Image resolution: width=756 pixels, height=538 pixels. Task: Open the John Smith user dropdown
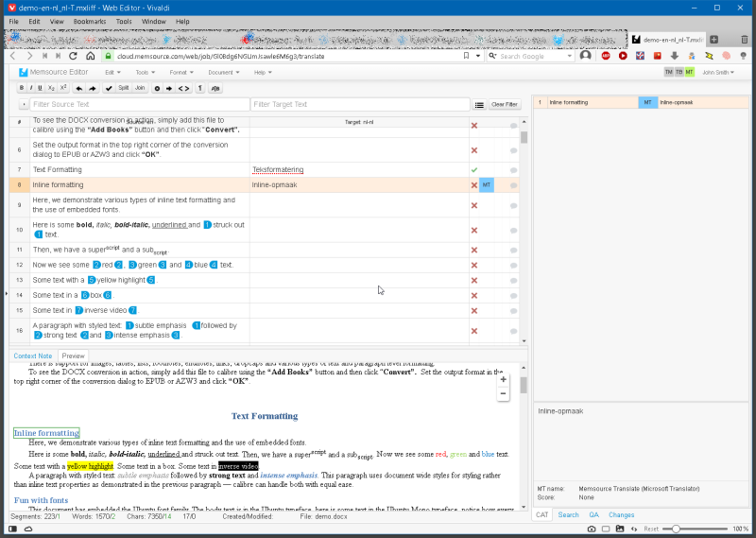pyautogui.click(x=718, y=73)
